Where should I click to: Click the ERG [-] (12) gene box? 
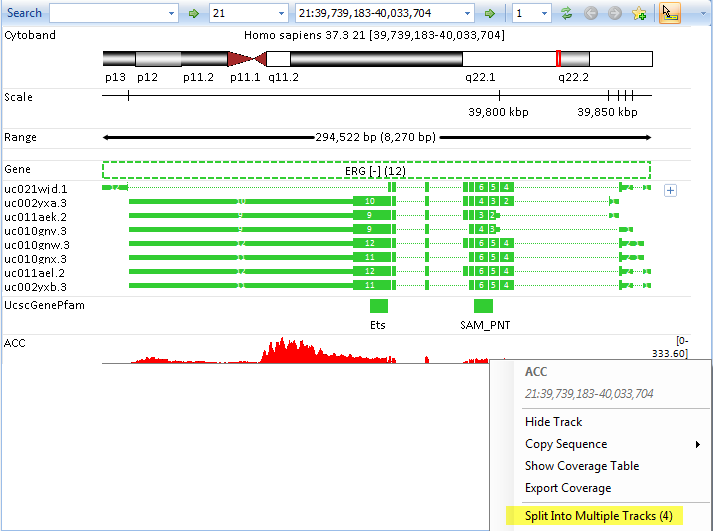377,170
